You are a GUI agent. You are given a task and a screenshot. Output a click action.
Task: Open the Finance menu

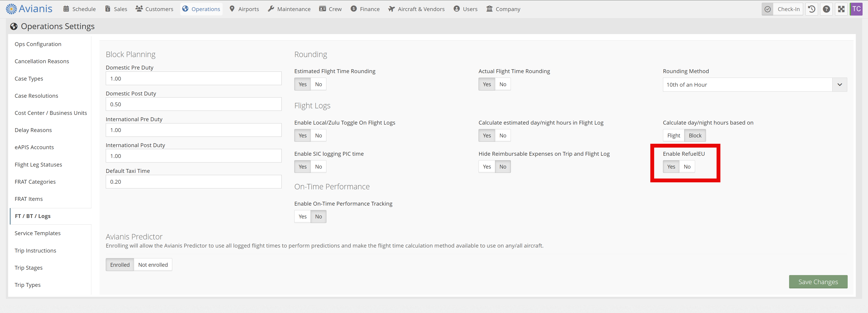coord(365,9)
